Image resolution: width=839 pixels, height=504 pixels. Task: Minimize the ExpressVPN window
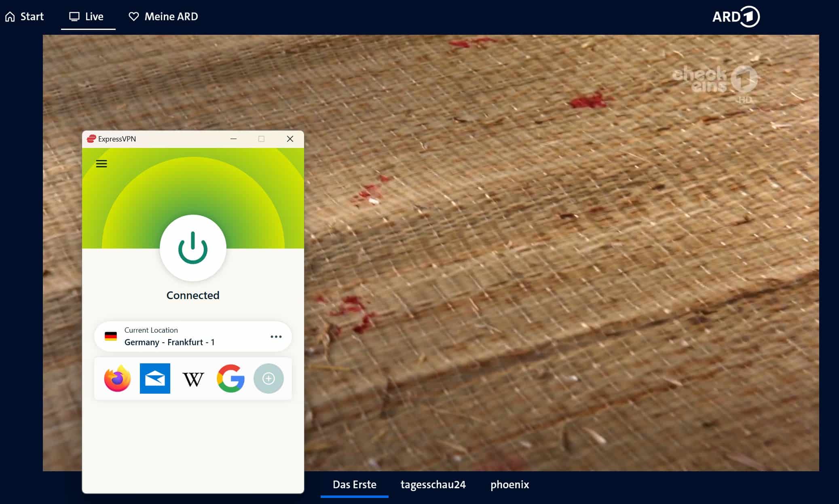click(233, 139)
